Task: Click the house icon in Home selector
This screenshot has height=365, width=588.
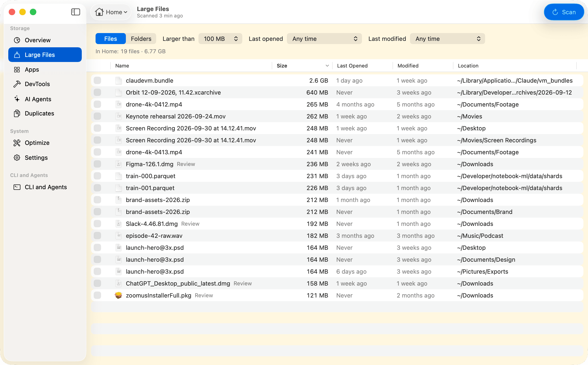Action: pyautogui.click(x=99, y=12)
